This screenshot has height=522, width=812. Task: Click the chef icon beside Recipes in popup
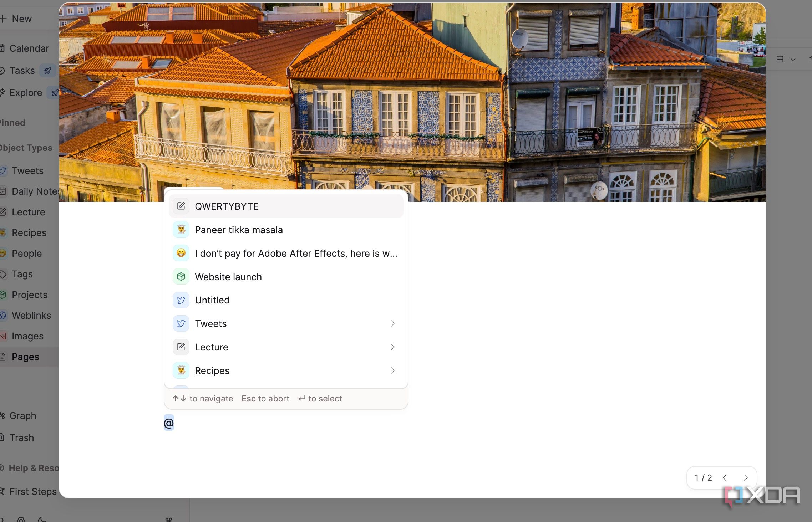tap(181, 370)
